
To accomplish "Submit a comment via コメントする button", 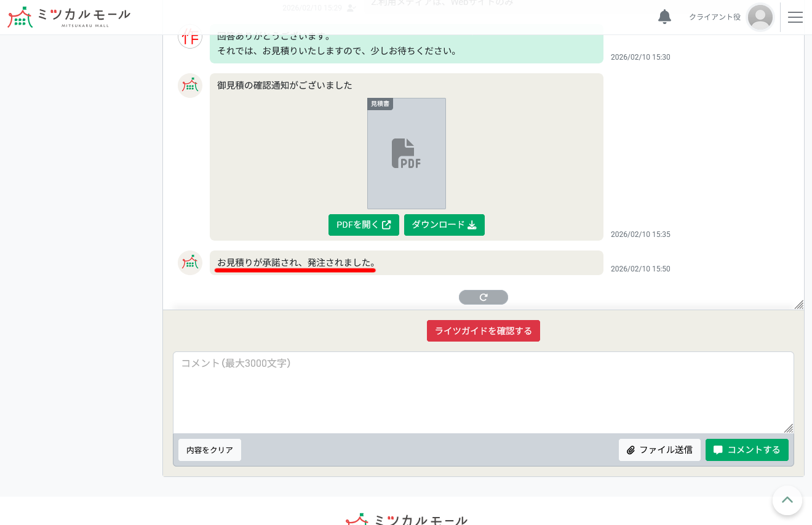I will coord(747,450).
